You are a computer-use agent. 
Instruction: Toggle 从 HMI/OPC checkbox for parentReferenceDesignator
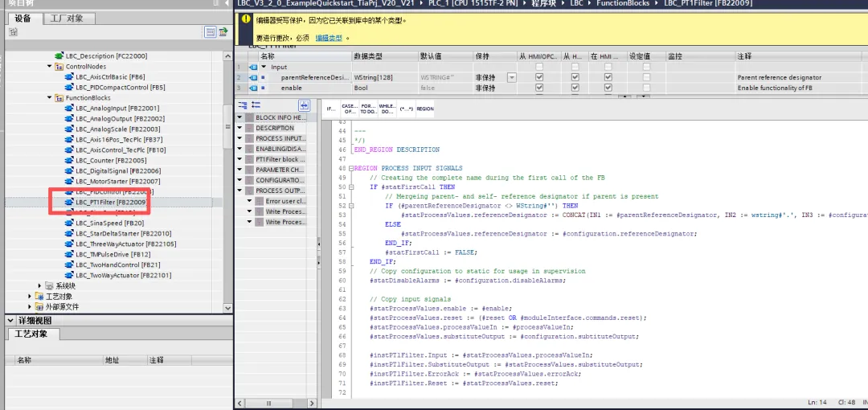point(539,77)
